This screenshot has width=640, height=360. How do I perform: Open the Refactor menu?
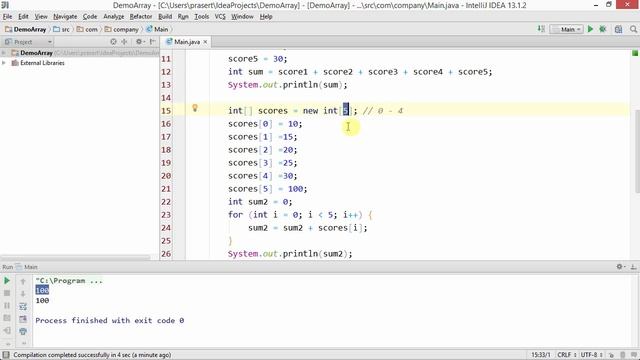click(141, 17)
